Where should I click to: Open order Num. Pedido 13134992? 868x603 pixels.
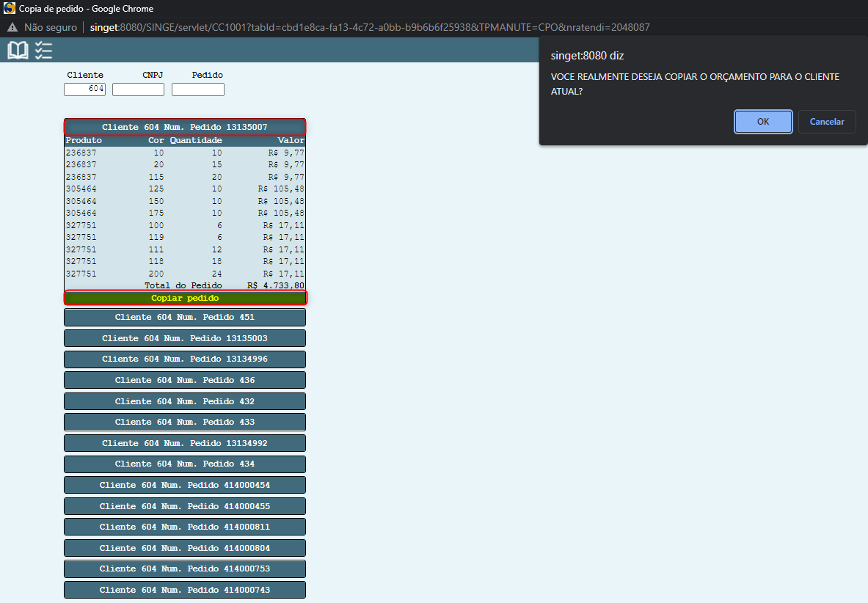click(x=185, y=443)
